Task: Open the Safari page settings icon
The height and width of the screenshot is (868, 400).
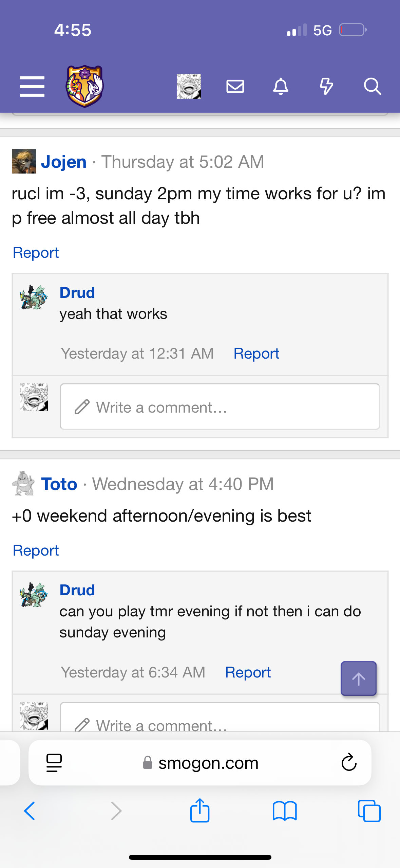Action: pyautogui.click(x=54, y=763)
